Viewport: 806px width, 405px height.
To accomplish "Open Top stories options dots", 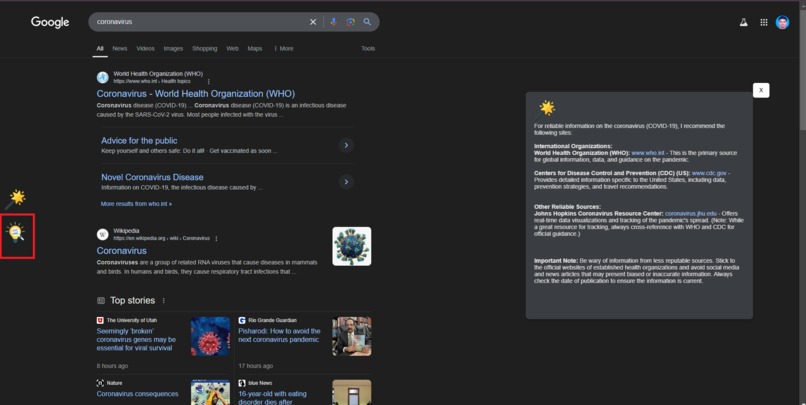I will point(163,301).
